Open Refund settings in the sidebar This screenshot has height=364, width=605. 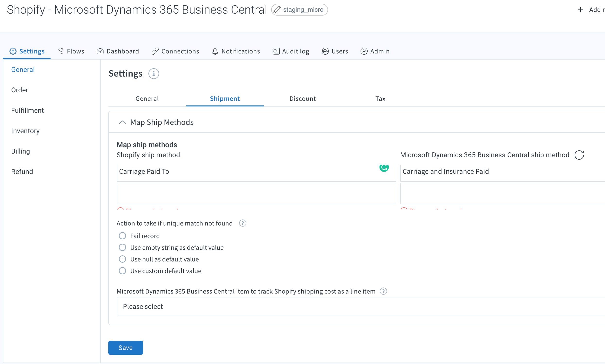22,172
